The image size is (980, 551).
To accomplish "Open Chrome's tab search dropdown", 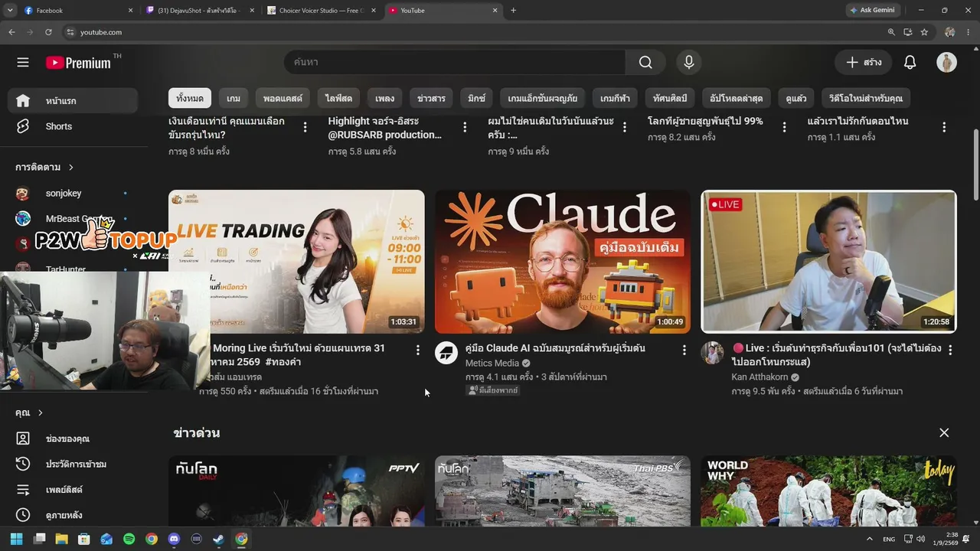I will point(9,11).
